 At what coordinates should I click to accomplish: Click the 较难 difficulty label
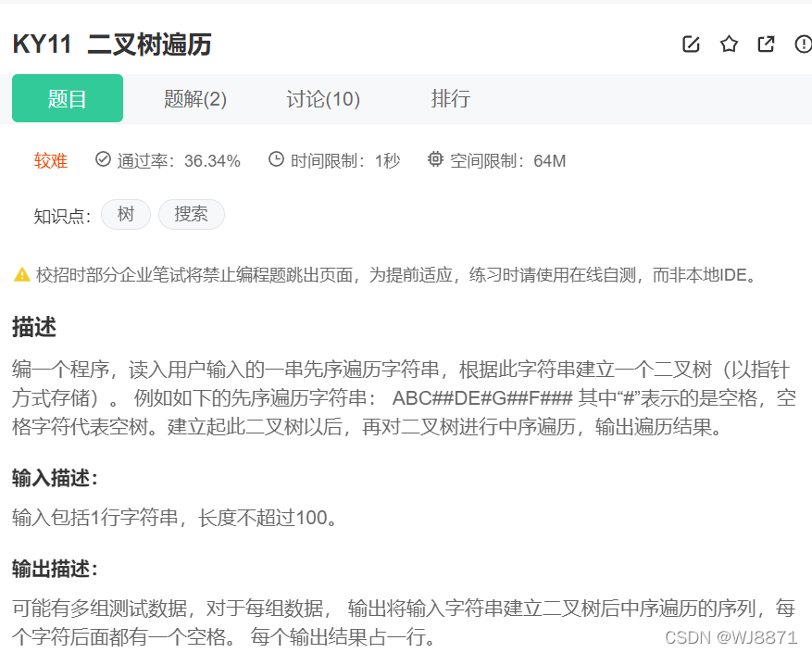click(x=51, y=160)
